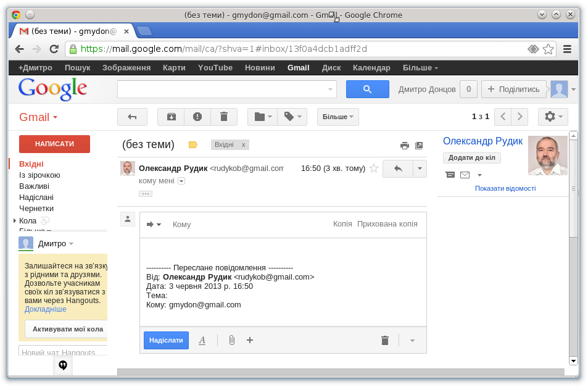Toggle the yellow importance marker
This screenshot has height=387, width=588.
pyautogui.click(x=193, y=145)
